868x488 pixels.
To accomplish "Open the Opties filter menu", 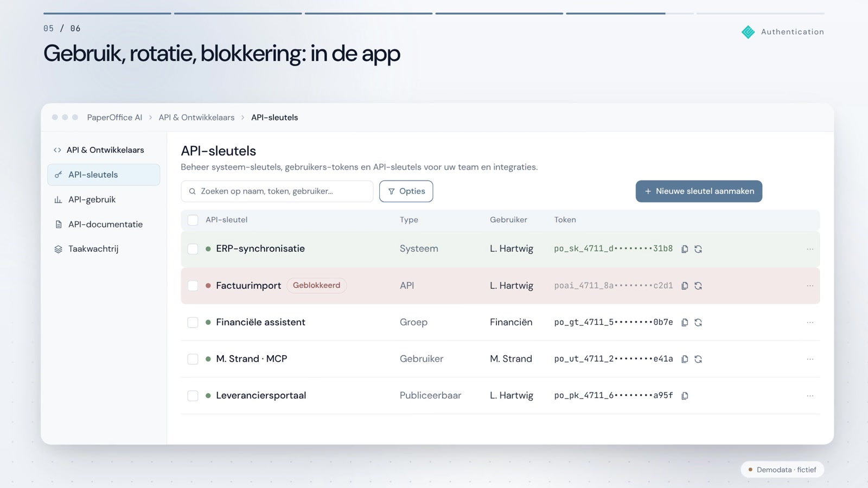I will [x=406, y=191].
